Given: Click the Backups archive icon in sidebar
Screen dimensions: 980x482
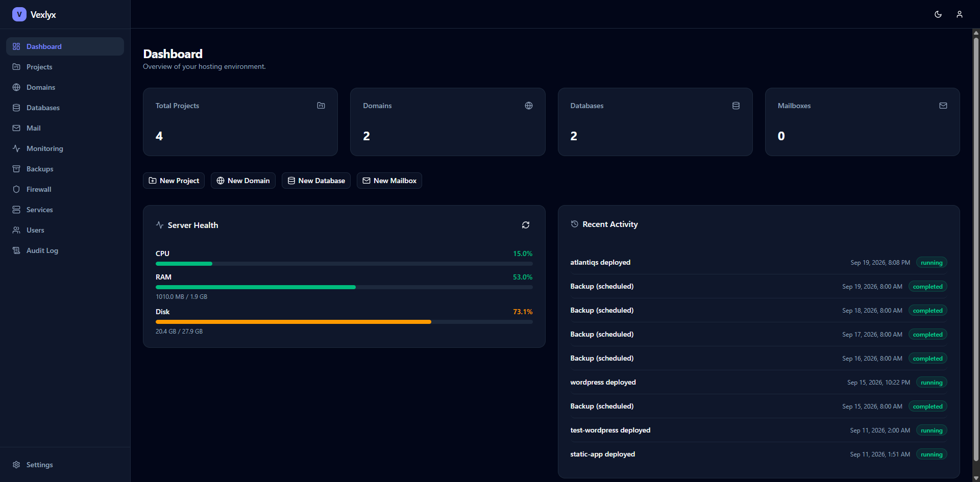Looking at the screenshot, I should click(16, 169).
